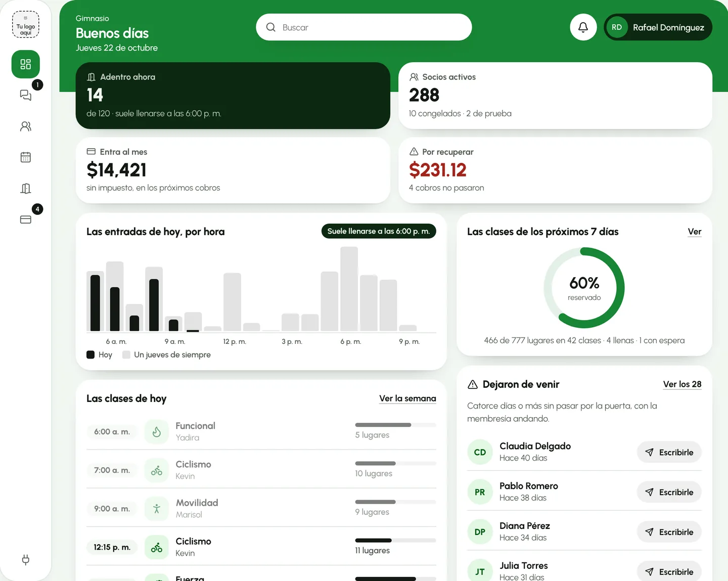Viewport: 728px width, 581px height.
Task: Open the 'Ver la semana' link
Action: (407, 398)
